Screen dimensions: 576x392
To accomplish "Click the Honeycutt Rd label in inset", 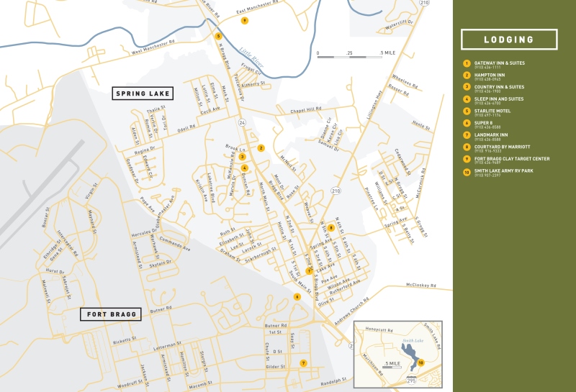I will [379, 329].
